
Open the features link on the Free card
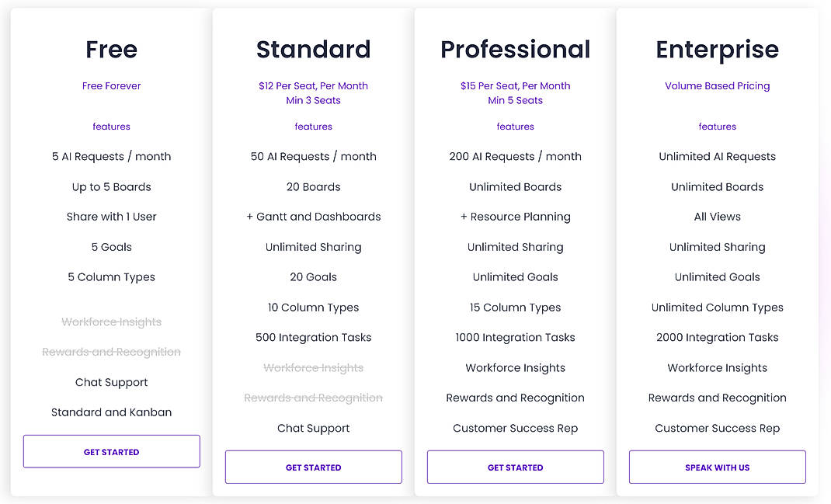point(111,126)
